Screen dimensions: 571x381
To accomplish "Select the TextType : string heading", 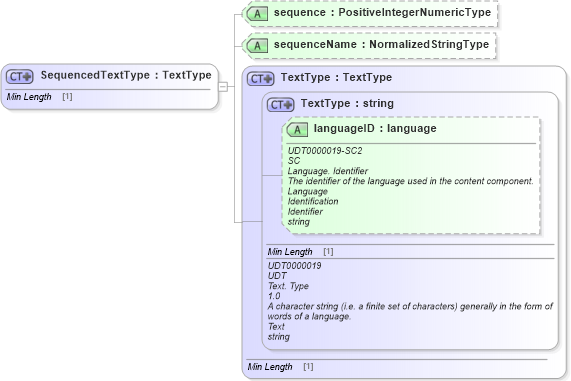I will (347, 103).
